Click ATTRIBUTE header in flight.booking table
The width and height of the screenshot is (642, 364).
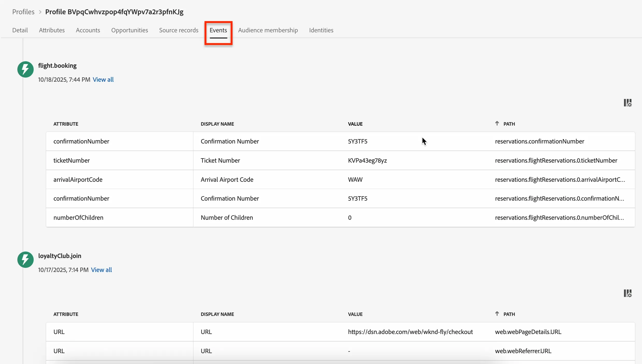click(66, 124)
